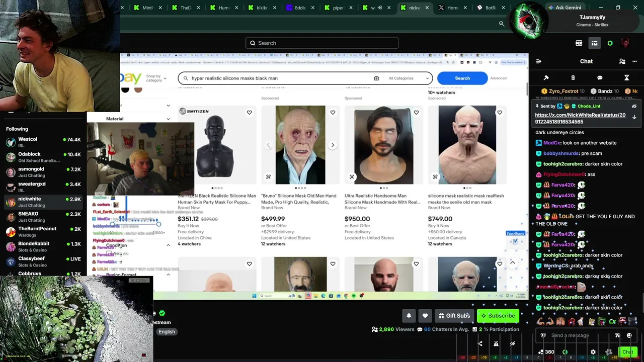Collapse the Material filter section chevron

[x=168, y=119]
